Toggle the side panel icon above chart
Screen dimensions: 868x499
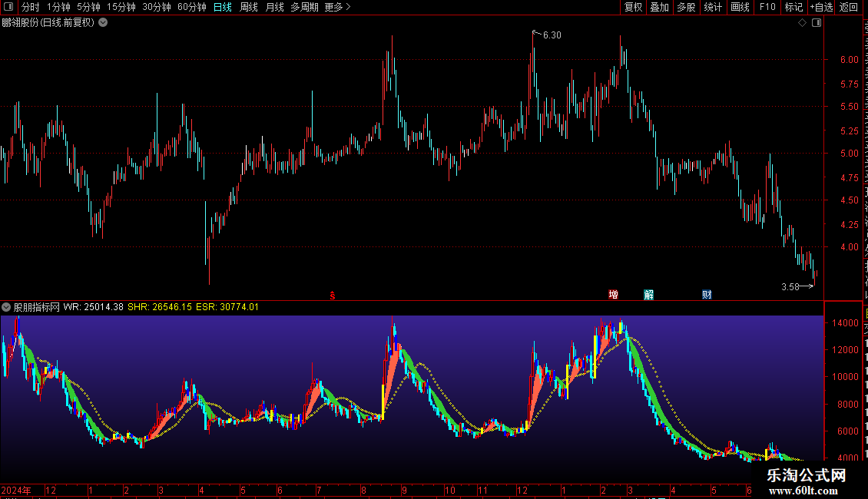click(817, 23)
